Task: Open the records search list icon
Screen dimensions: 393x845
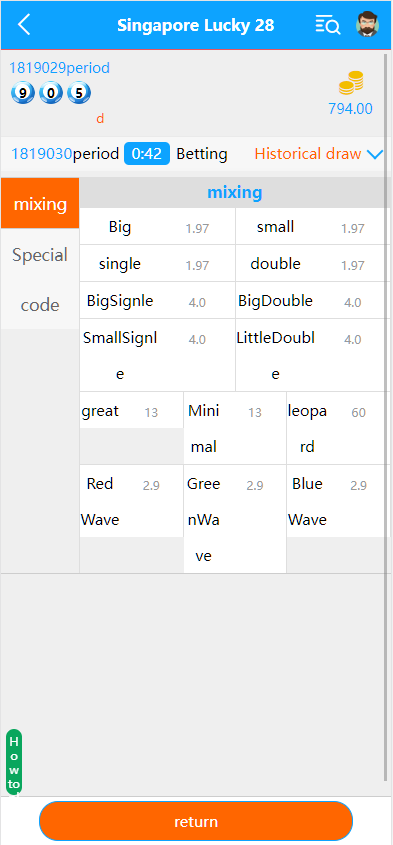Action: [x=327, y=25]
